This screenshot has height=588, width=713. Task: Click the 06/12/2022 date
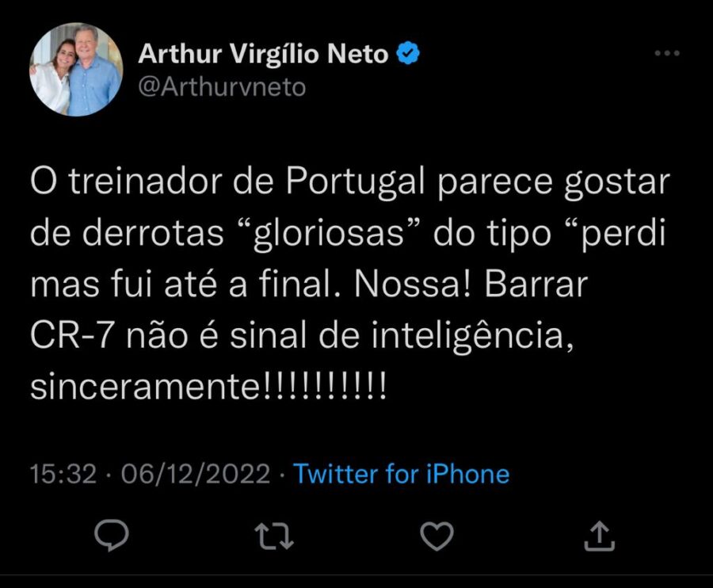pyautogui.click(x=197, y=474)
